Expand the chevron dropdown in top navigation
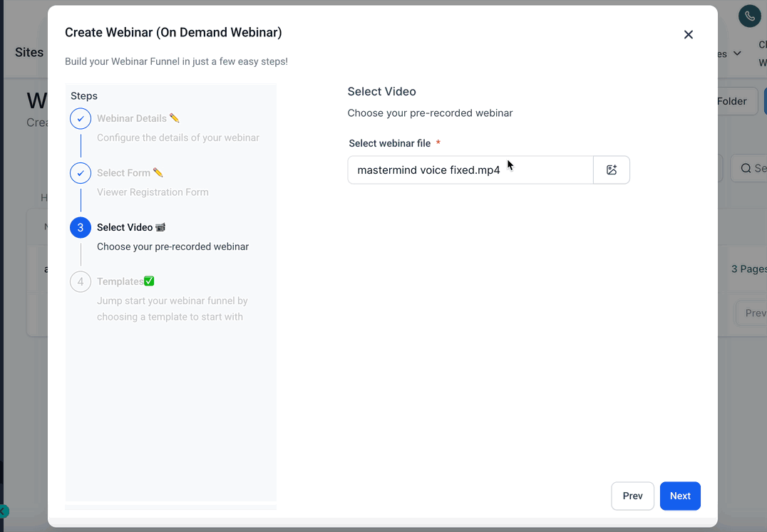 click(737, 54)
